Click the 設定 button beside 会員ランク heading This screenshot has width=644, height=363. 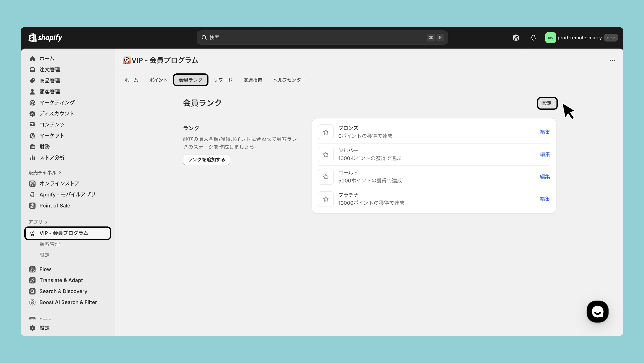click(547, 103)
